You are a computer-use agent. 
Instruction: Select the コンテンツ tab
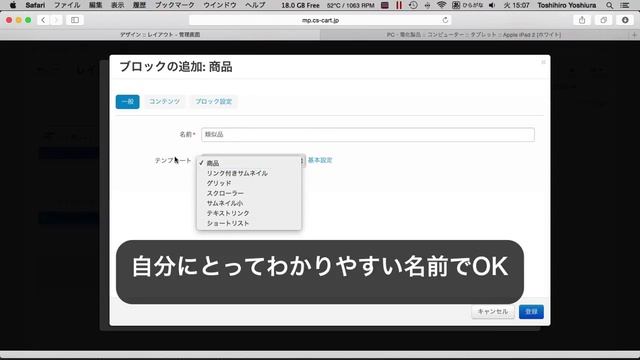[x=164, y=102]
